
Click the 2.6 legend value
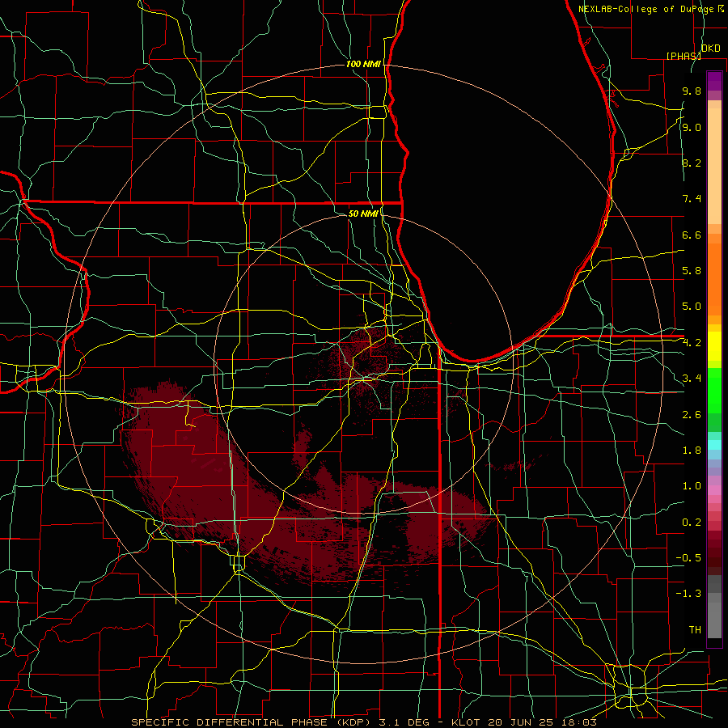[x=692, y=415]
